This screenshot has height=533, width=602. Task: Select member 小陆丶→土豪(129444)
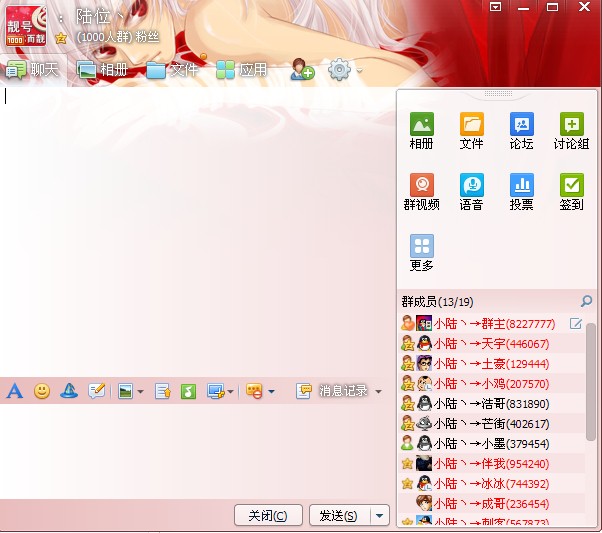491,364
